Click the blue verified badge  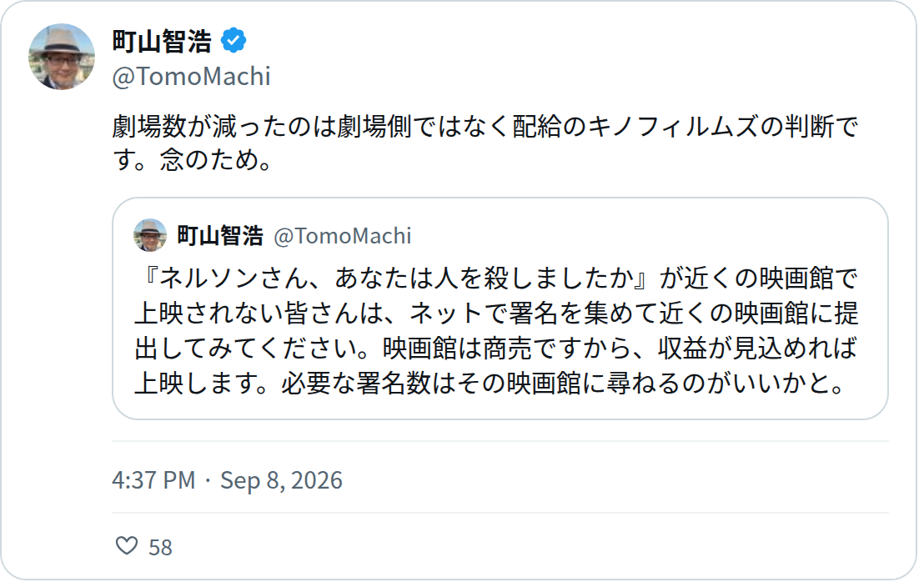pyautogui.click(x=234, y=40)
